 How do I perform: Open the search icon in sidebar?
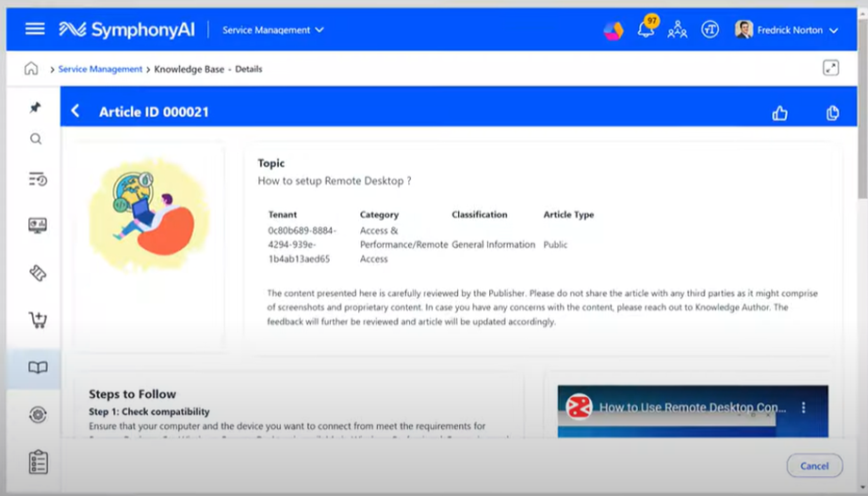pos(36,140)
